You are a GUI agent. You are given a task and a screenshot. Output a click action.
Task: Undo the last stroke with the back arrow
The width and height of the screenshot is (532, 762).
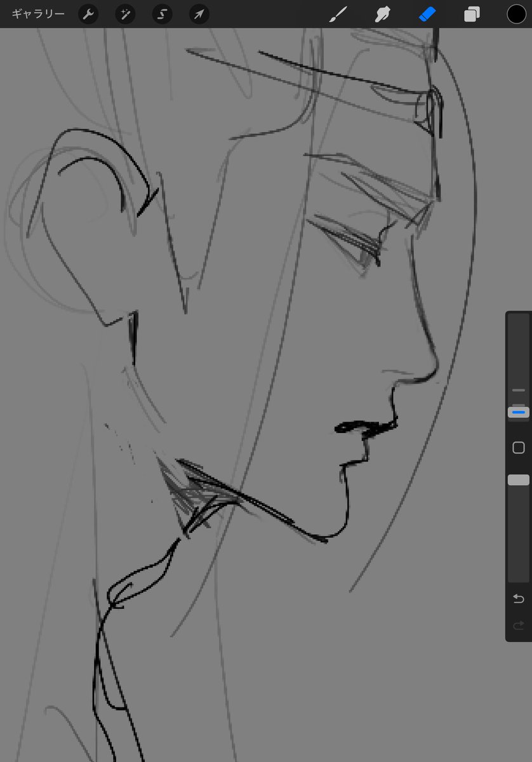pos(519,599)
